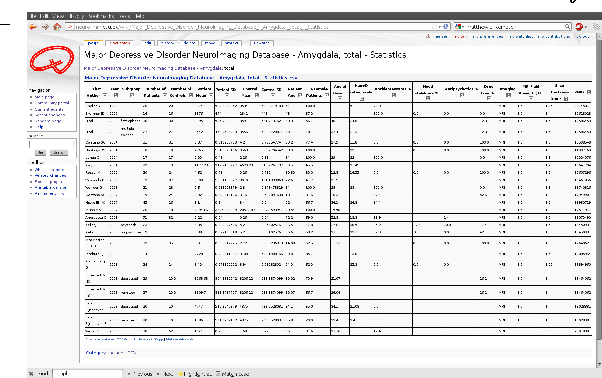Open the Printable version toolbox link
This screenshot has height=378, width=602.
point(51,188)
